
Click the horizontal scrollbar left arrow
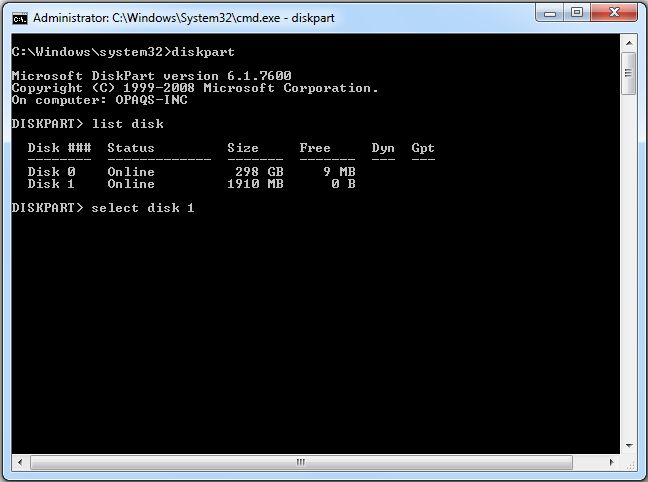[x=20, y=462]
